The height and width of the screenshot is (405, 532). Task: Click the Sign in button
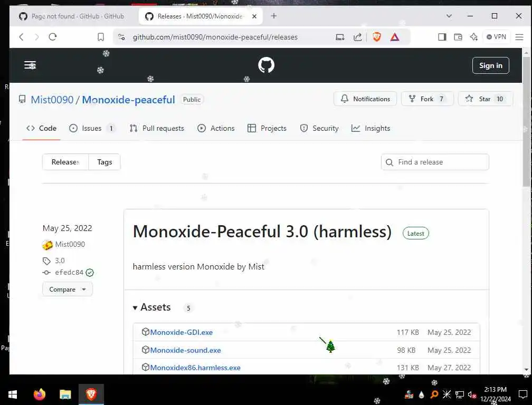coord(491,65)
